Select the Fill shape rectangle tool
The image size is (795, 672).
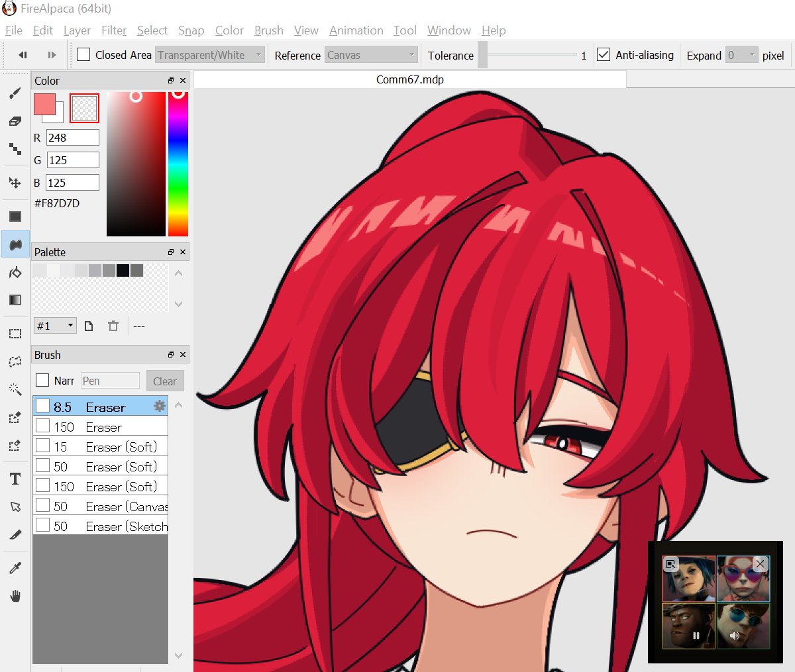15,216
